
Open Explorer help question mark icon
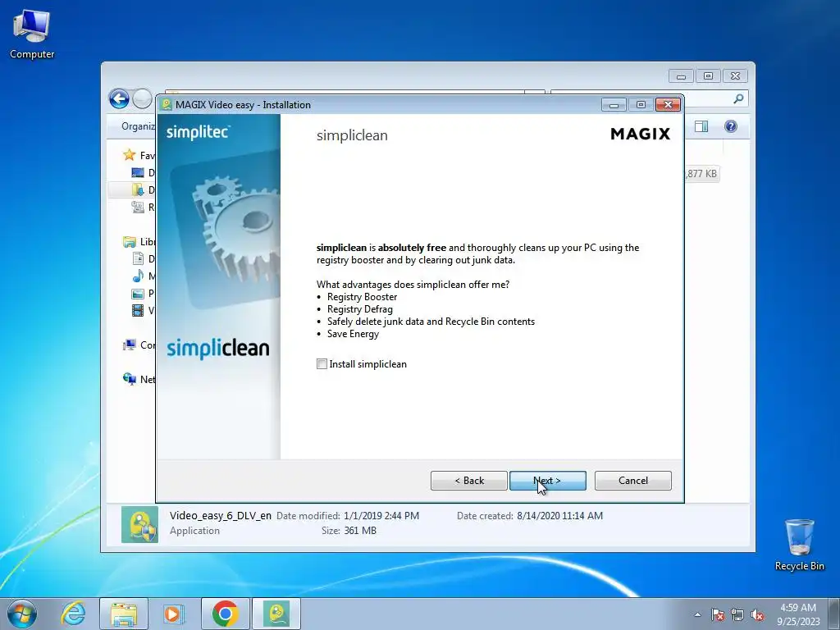tap(731, 126)
